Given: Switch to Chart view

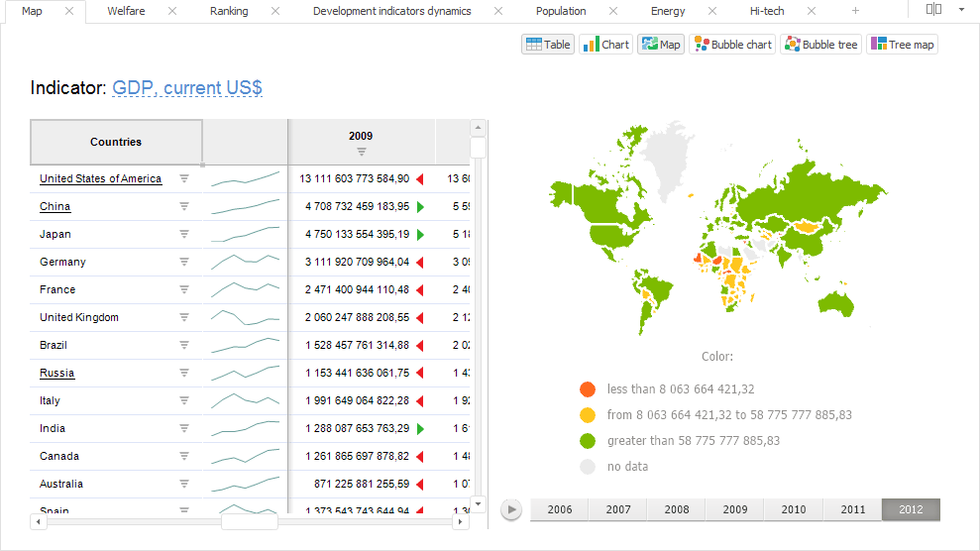Looking at the screenshot, I should [x=605, y=45].
